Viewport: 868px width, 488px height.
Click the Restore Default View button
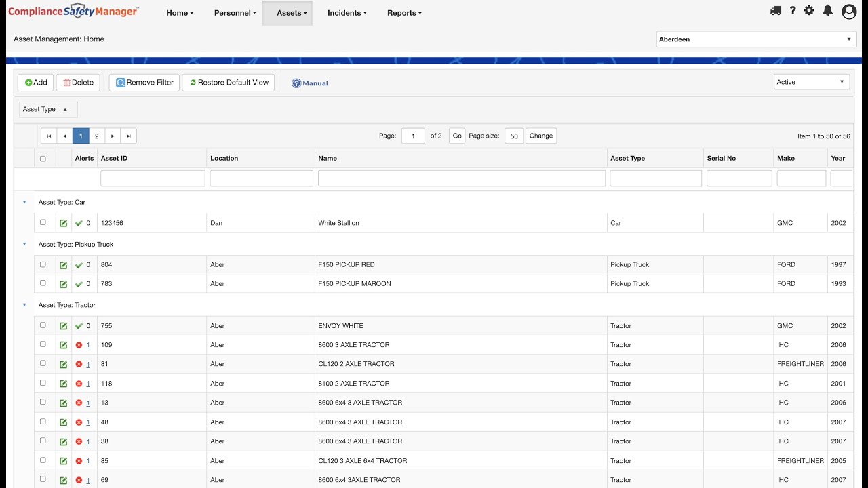pyautogui.click(x=229, y=83)
